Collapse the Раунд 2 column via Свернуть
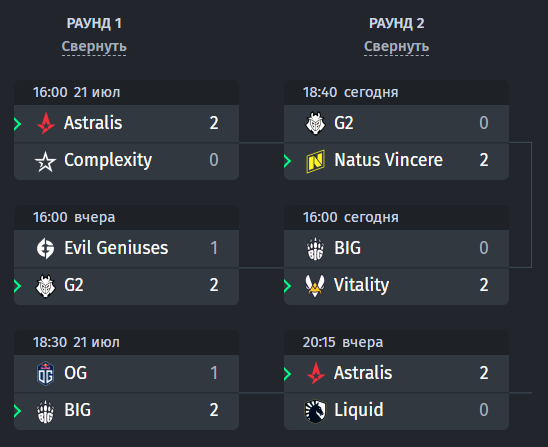 (x=396, y=46)
